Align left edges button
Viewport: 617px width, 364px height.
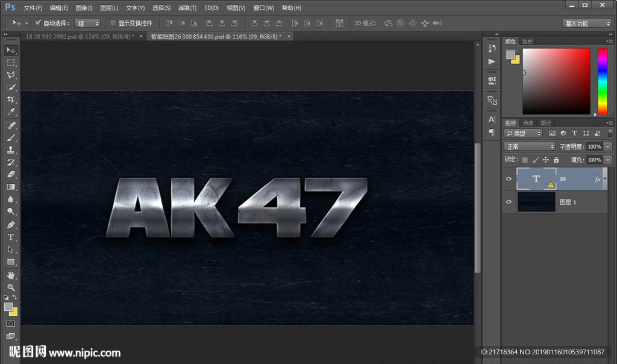[209, 24]
